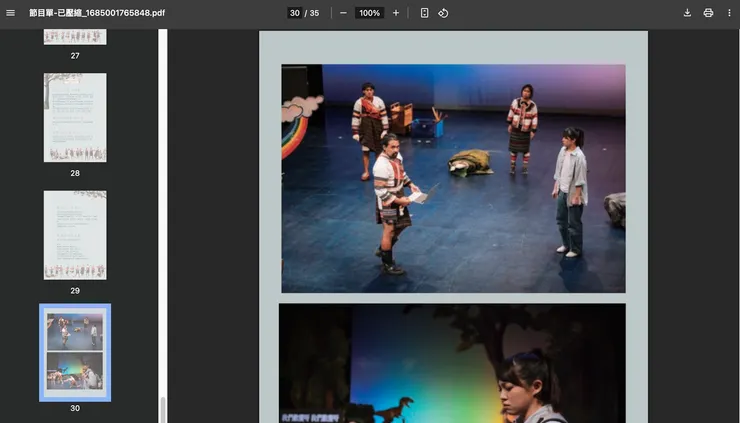Click the fit to page icon

[x=424, y=13]
